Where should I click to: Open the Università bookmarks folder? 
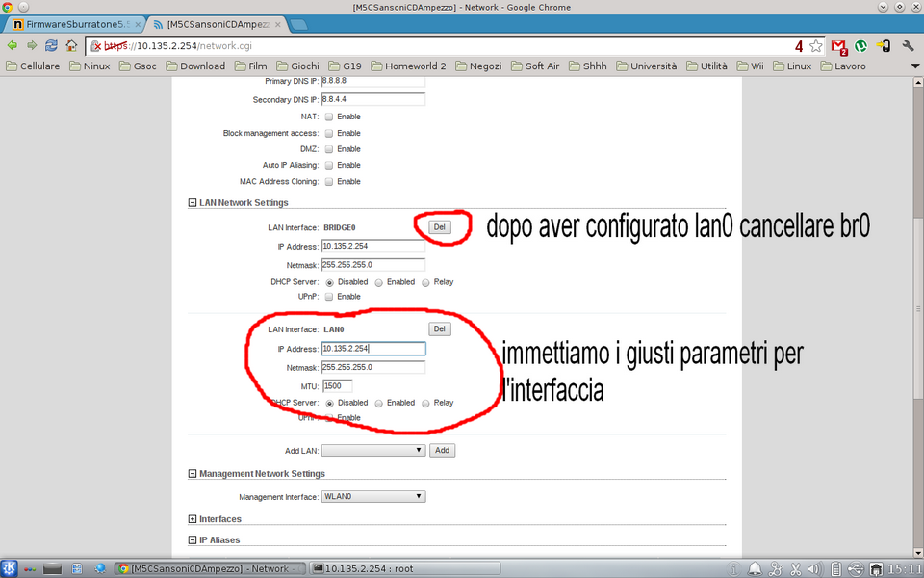(x=646, y=66)
